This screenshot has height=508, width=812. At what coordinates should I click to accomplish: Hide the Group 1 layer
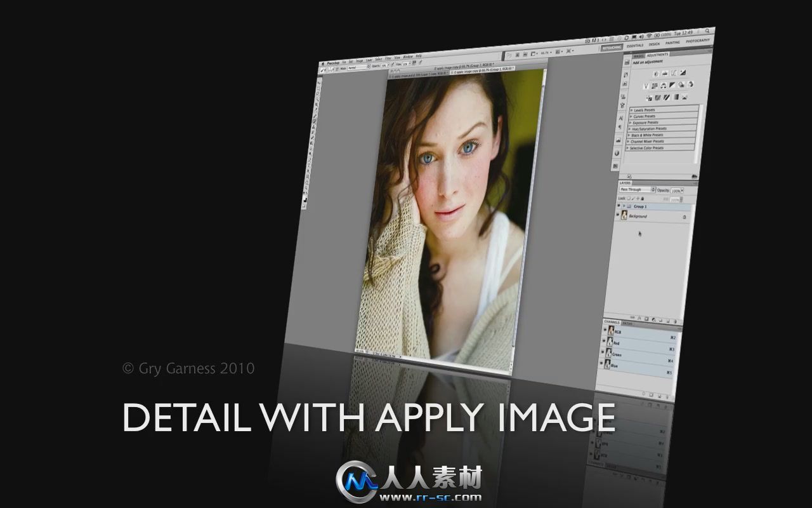tap(619, 206)
